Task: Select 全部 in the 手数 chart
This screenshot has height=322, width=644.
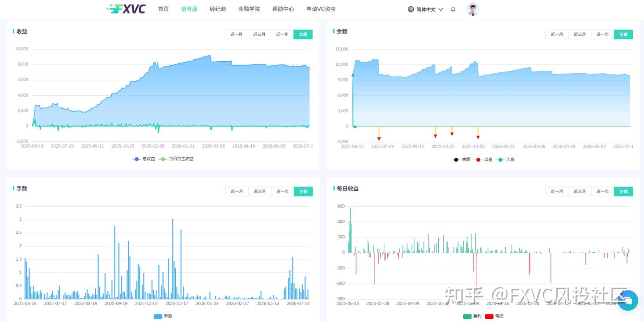Action: pyautogui.click(x=304, y=191)
